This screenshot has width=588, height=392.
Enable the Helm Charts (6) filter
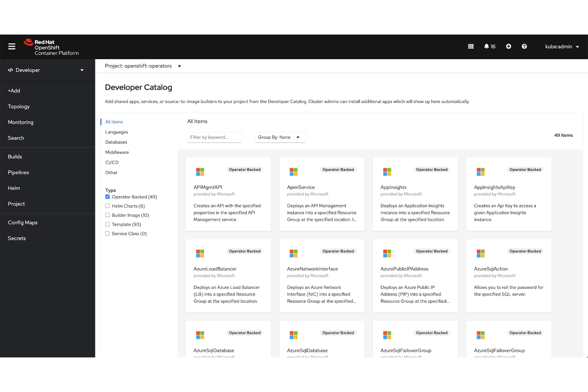(107, 206)
